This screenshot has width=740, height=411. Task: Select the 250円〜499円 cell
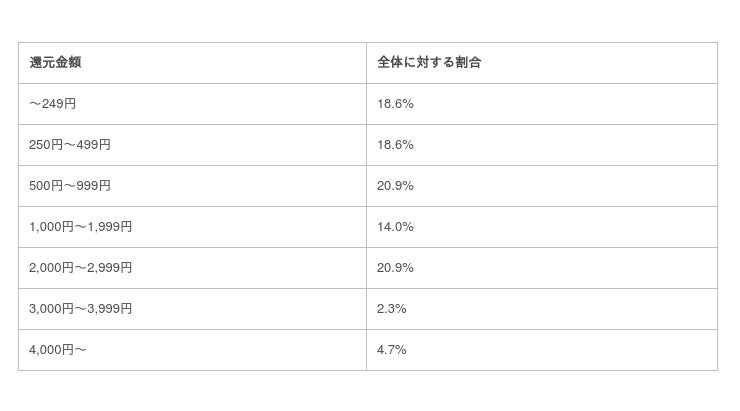(x=70, y=145)
